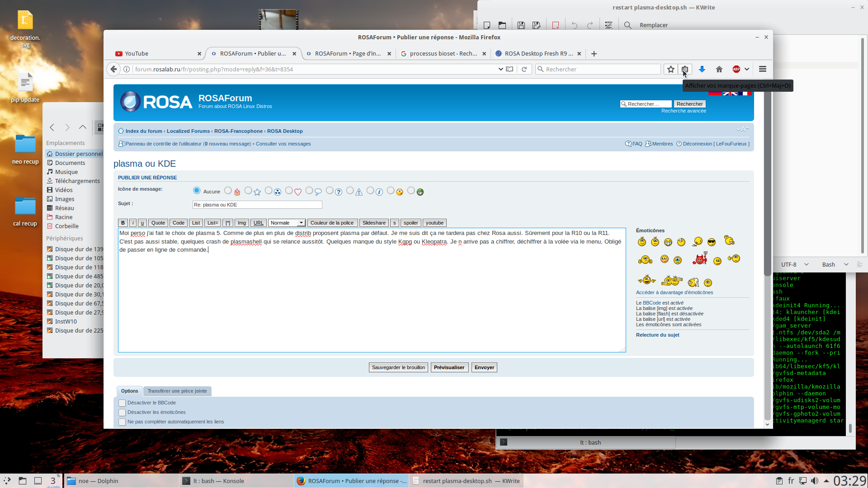Click the volume icon in system tray
The image size is (868, 488).
pyautogui.click(x=814, y=481)
